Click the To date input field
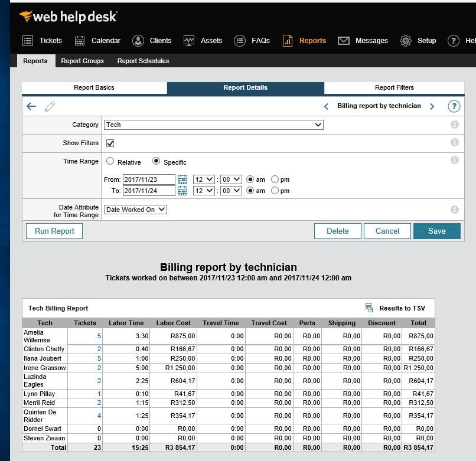Image resolution: width=476 pixels, height=461 pixels. (149, 191)
